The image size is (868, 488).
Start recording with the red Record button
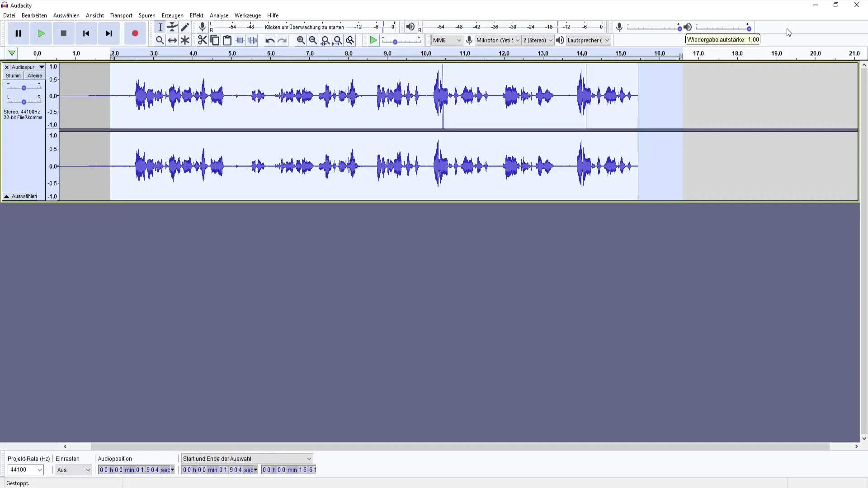[x=135, y=33]
